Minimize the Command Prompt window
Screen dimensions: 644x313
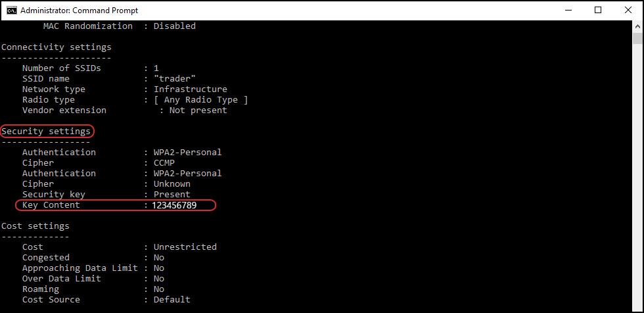click(568, 11)
